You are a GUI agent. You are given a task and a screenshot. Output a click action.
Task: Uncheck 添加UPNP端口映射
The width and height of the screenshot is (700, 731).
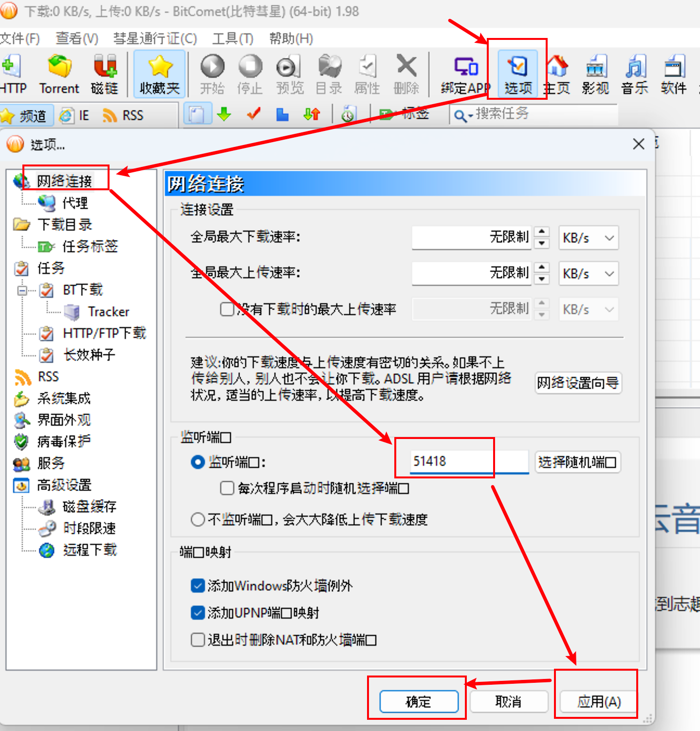(198, 613)
